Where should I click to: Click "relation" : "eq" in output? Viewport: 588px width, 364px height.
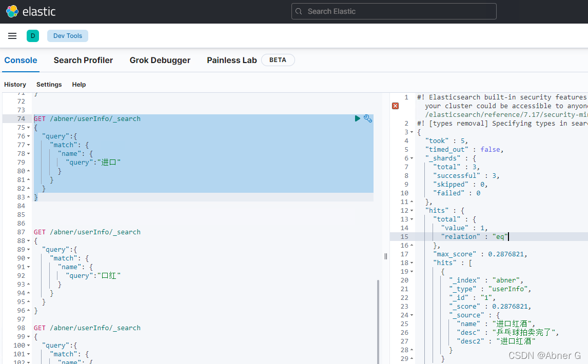pyautogui.click(x=475, y=236)
